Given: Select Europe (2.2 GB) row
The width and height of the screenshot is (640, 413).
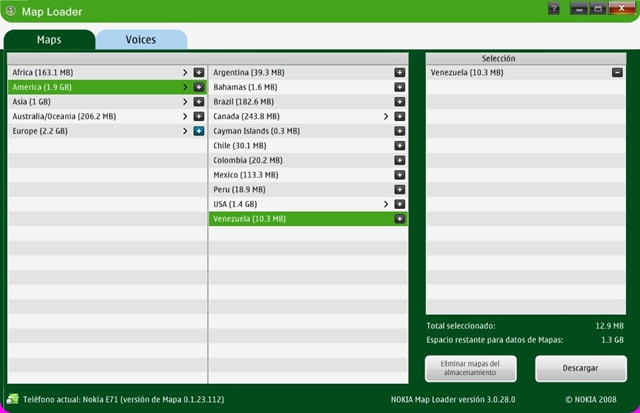Looking at the screenshot, I should point(107,131).
